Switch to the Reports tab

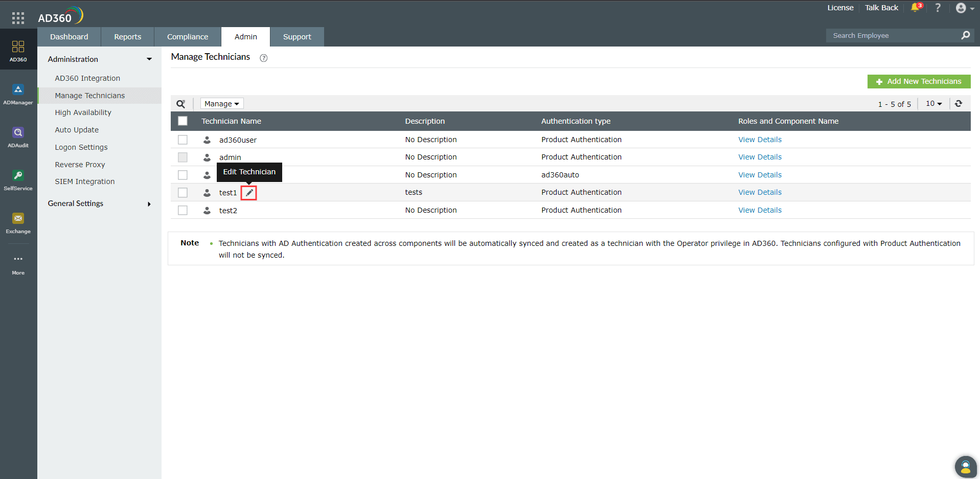pyautogui.click(x=127, y=37)
